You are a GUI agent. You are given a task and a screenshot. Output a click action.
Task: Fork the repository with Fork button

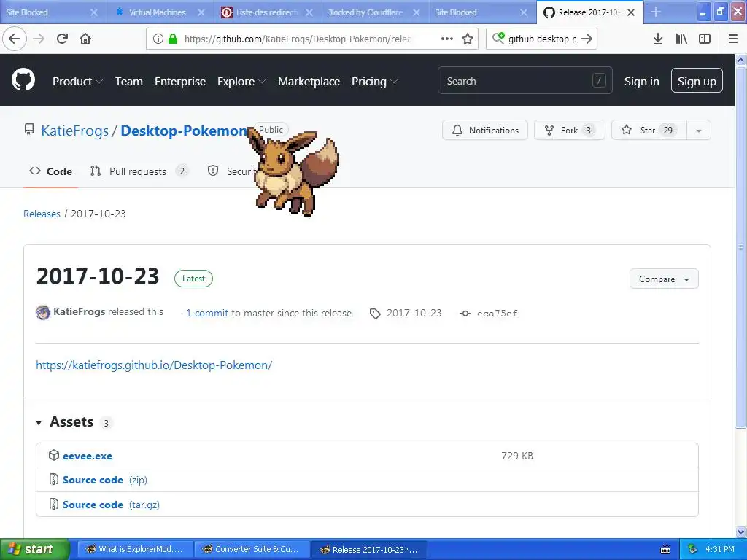569,130
